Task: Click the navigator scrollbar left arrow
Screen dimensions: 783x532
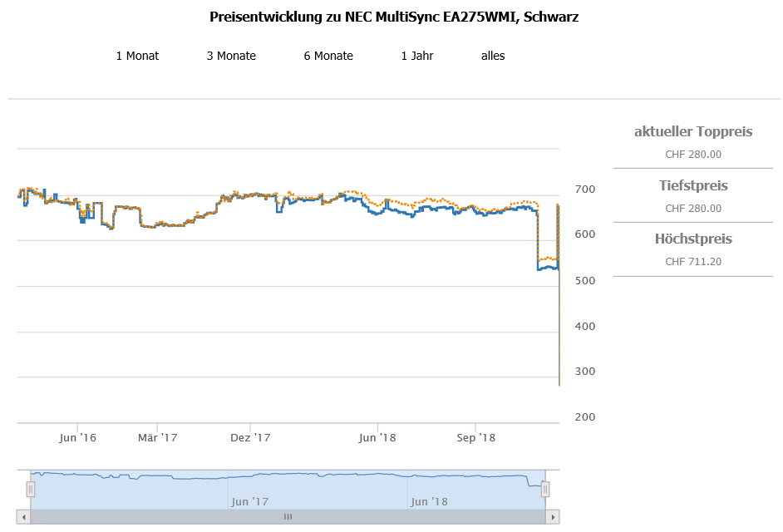Action: point(24,516)
